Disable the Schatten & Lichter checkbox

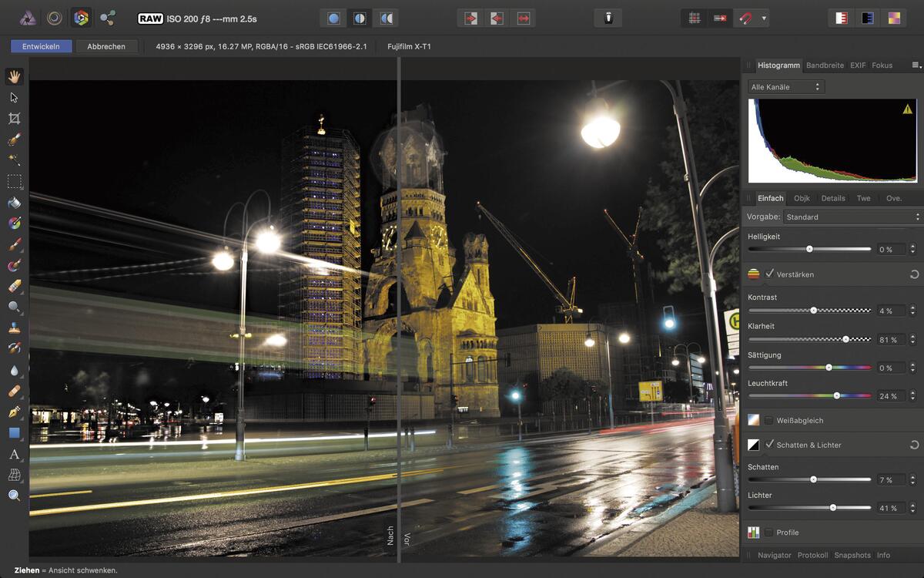point(768,445)
